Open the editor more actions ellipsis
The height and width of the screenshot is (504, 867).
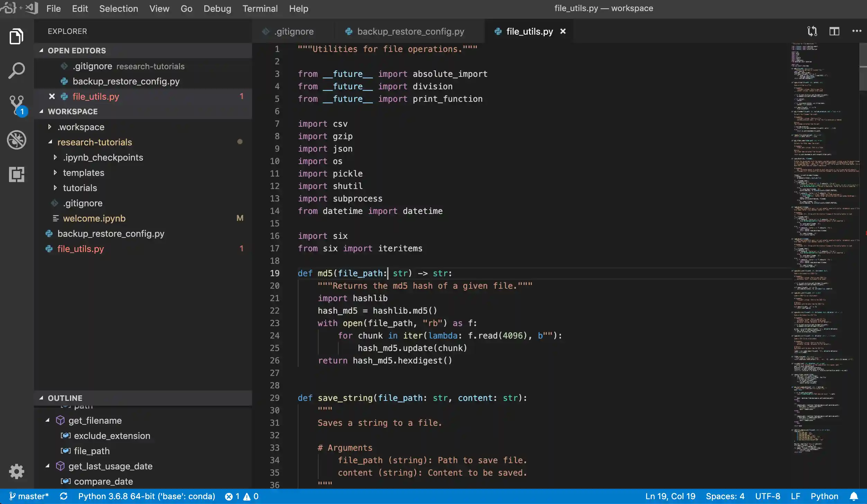click(x=857, y=31)
